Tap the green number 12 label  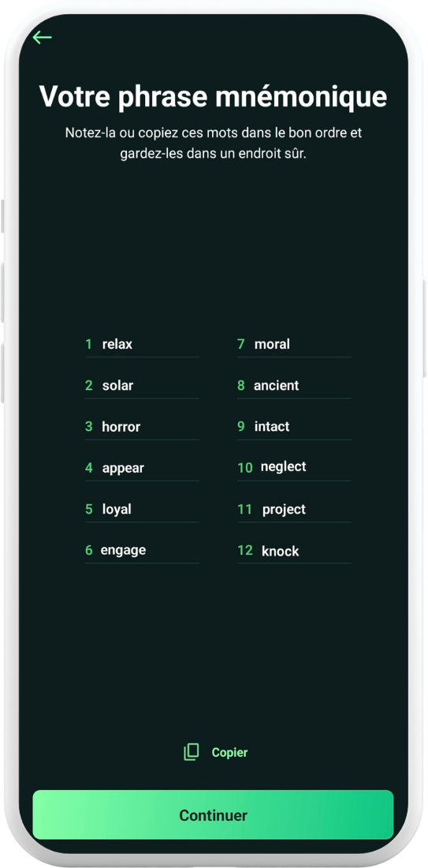coord(245,551)
